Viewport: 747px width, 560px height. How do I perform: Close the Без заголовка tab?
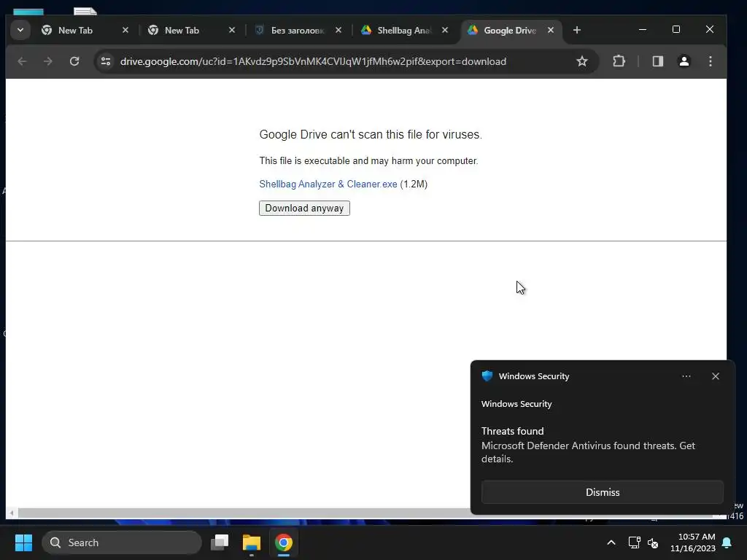(x=338, y=30)
